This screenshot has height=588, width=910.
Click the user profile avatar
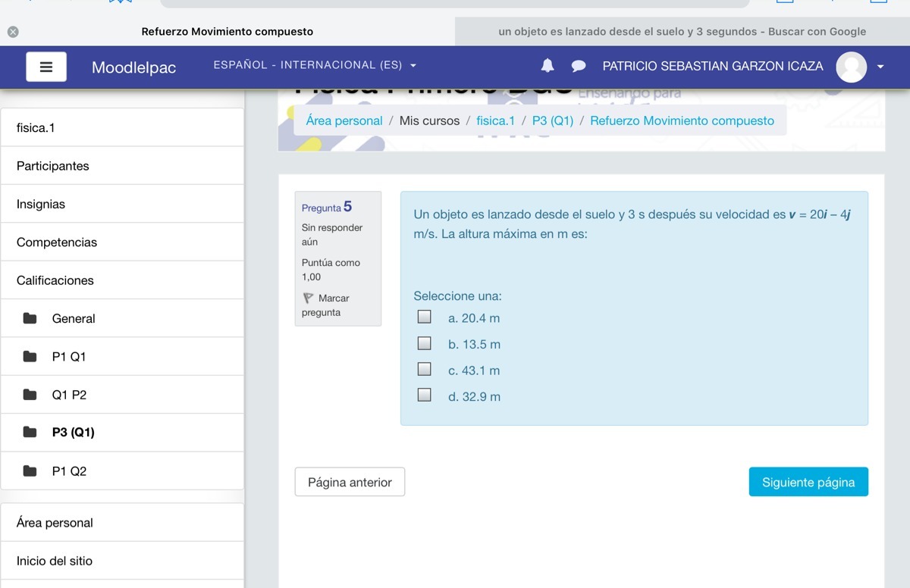[x=851, y=67]
